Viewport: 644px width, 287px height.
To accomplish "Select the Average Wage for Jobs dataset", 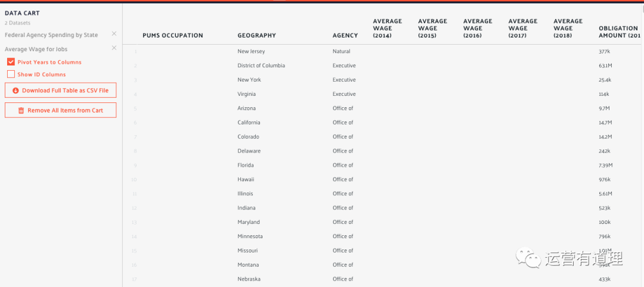I will point(36,49).
